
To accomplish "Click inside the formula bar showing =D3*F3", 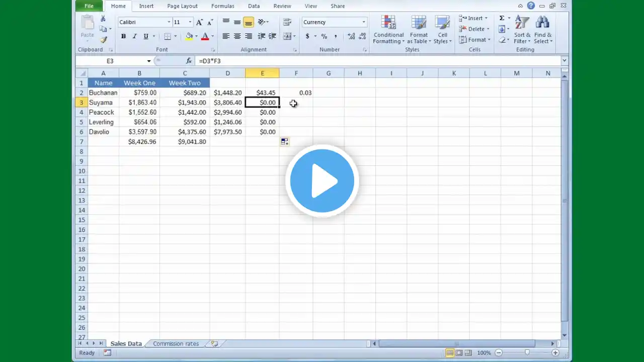I will 377,61.
